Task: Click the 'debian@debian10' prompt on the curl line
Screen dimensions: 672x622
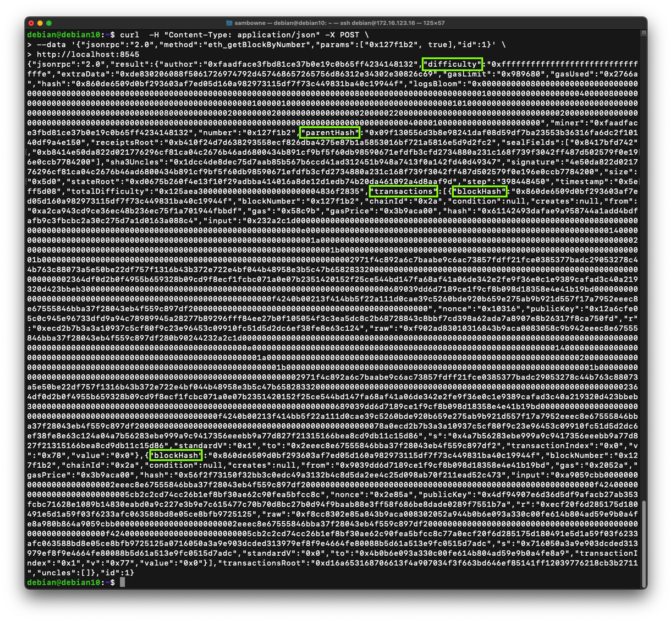Action: coord(64,35)
